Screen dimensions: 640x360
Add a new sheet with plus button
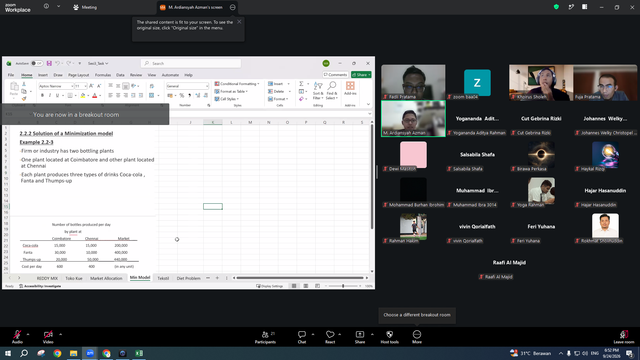(x=217, y=278)
